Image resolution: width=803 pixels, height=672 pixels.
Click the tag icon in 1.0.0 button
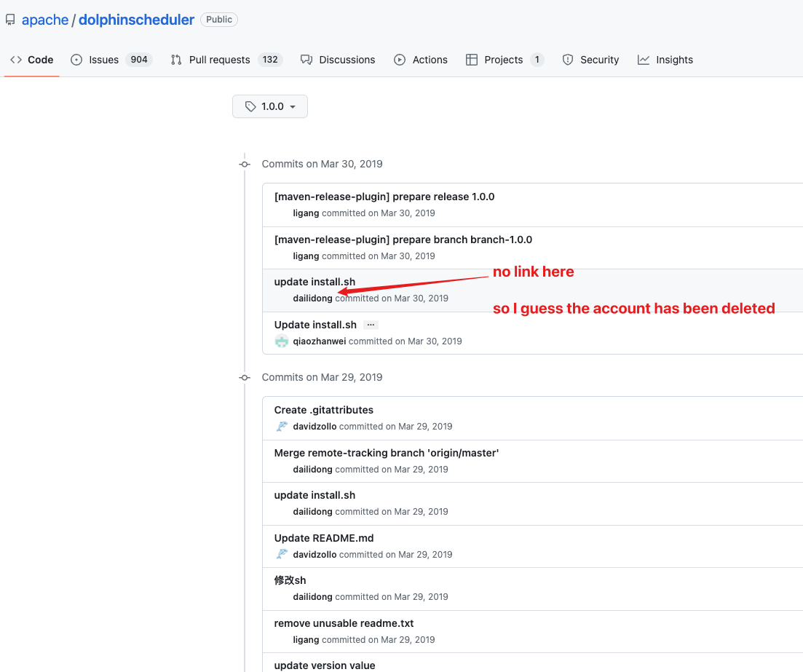pyautogui.click(x=250, y=106)
